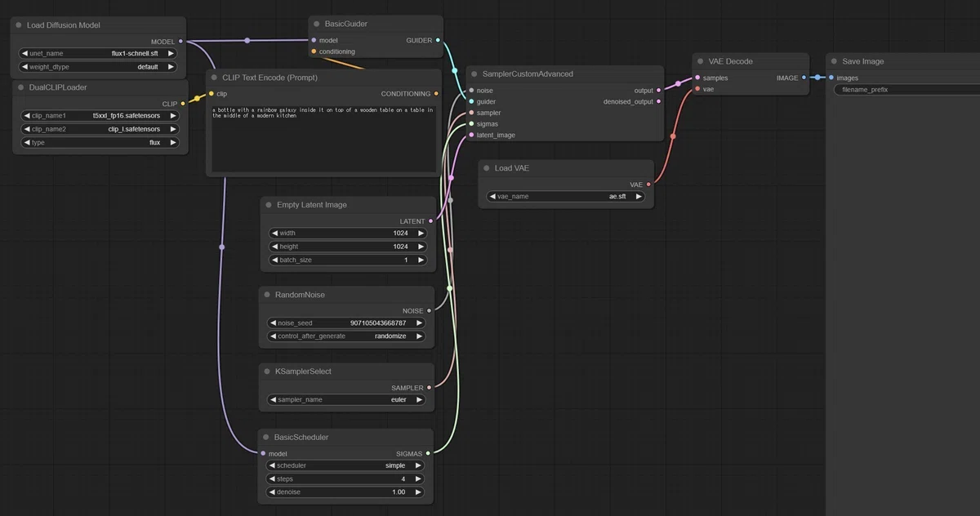Collapse the SamplerCustomAdvanced node via title dot
Image resolution: width=980 pixels, height=516 pixels.
pyautogui.click(x=474, y=73)
